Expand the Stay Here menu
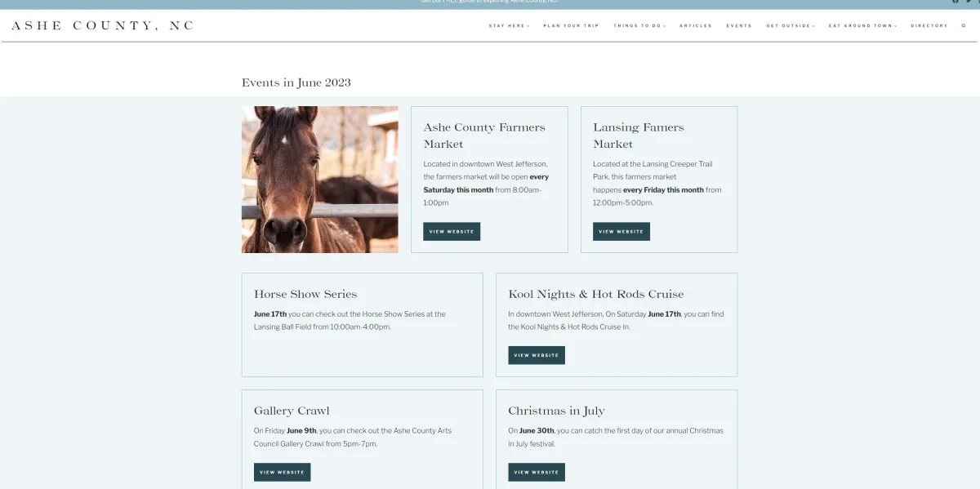The image size is (980, 489). pos(510,26)
